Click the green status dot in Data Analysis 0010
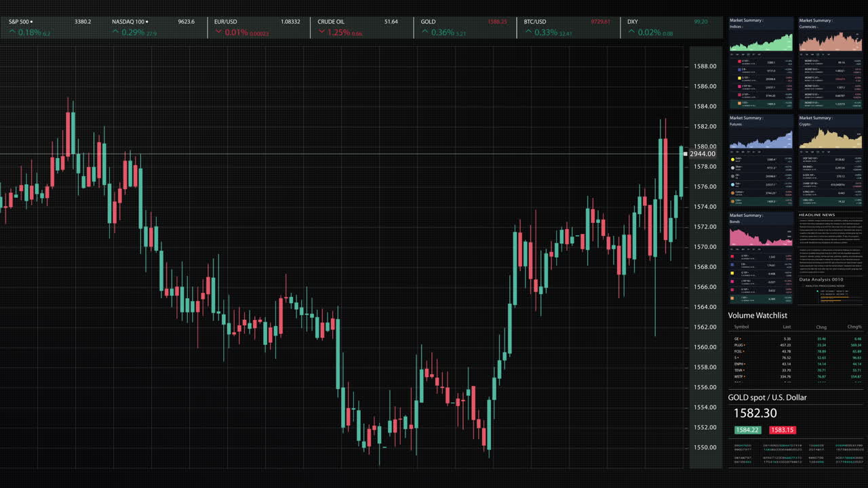 pos(818,291)
